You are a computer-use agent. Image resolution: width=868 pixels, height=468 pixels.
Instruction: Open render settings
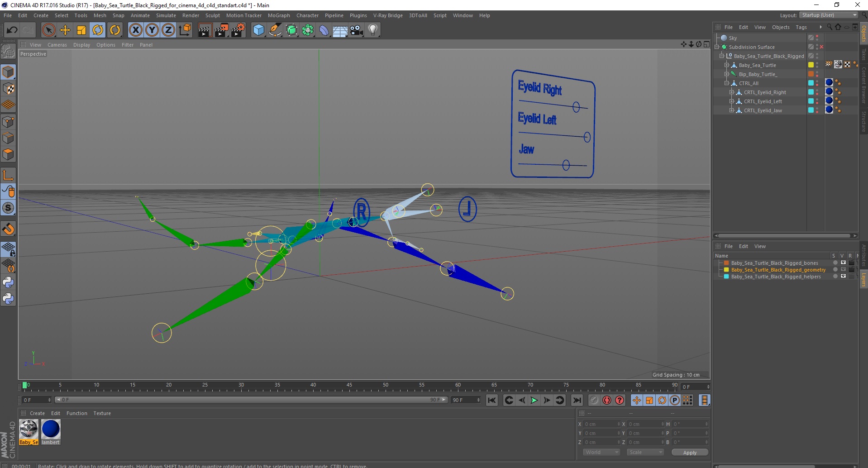(x=238, y=30)
